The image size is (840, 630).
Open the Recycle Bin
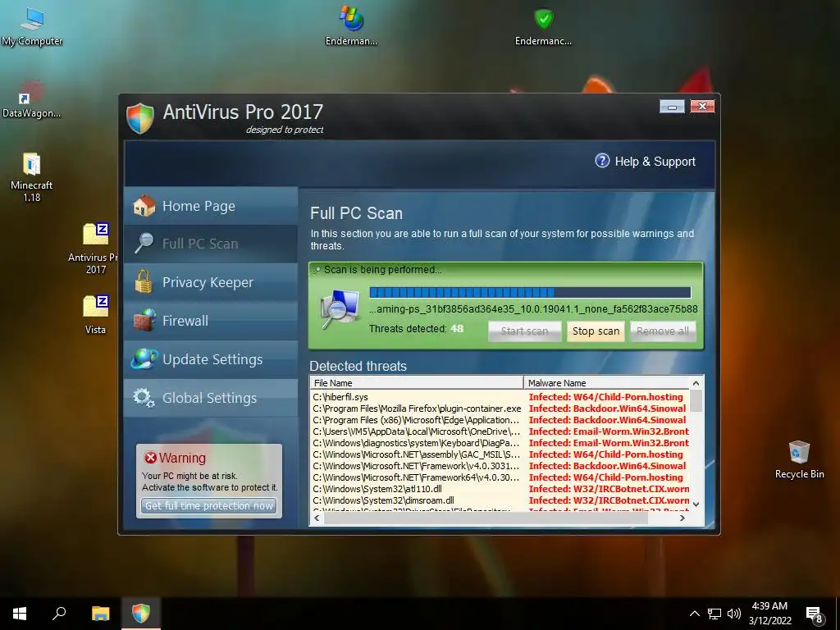pyautogui.click(x=799, y=459)
